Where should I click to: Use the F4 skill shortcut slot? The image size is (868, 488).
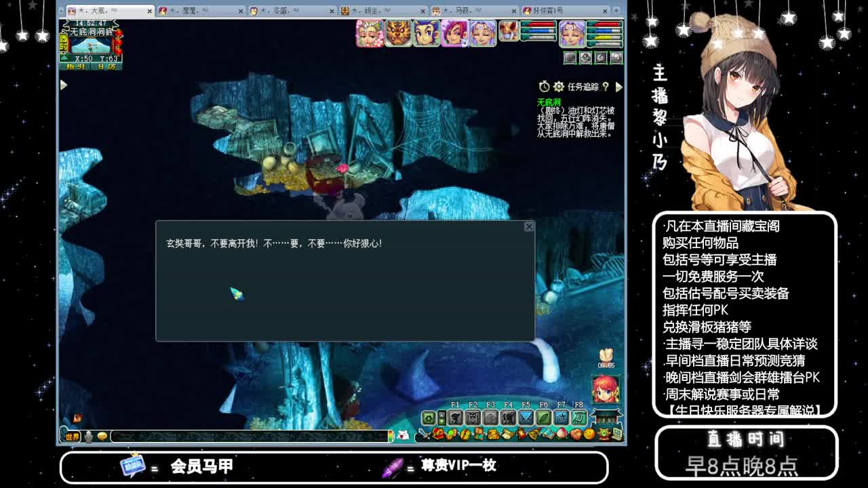(x=509, y=418)
